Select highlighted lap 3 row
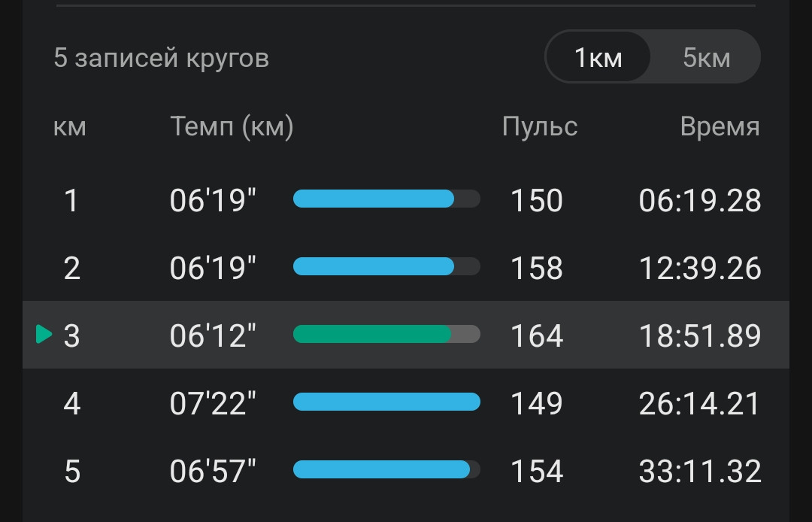The image size is (812, 522). coord(406,335)
